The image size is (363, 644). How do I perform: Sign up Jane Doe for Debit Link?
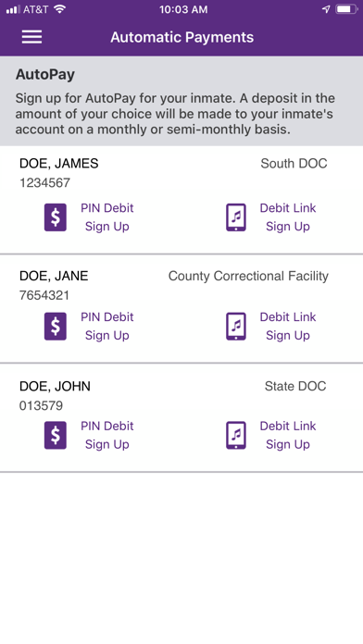point(288,327)
